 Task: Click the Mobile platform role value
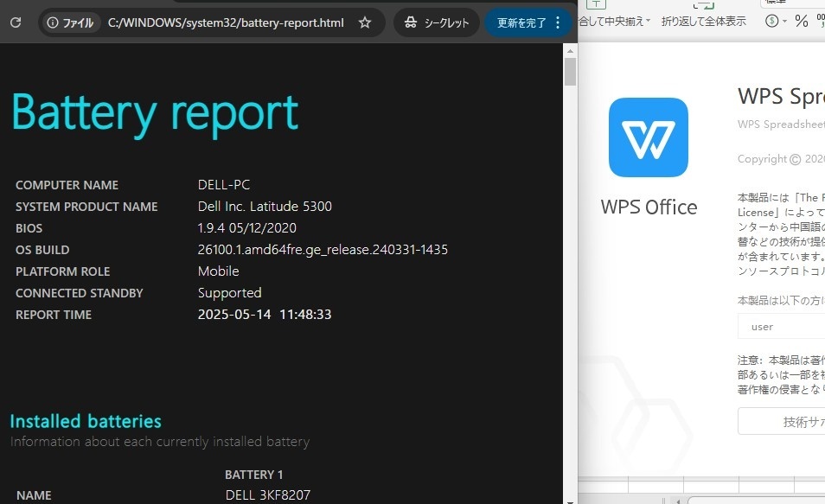pos(218,271)
